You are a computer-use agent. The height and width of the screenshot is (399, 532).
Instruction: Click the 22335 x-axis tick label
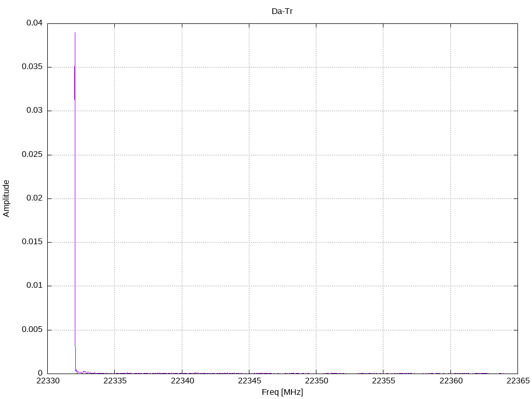coord(115,381)
